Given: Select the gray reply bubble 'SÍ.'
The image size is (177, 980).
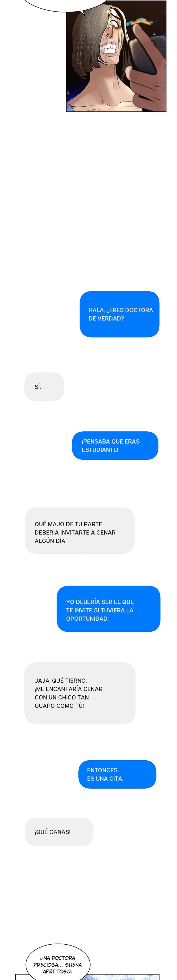Looking at the screenshot, I should (x=44, y=387).
